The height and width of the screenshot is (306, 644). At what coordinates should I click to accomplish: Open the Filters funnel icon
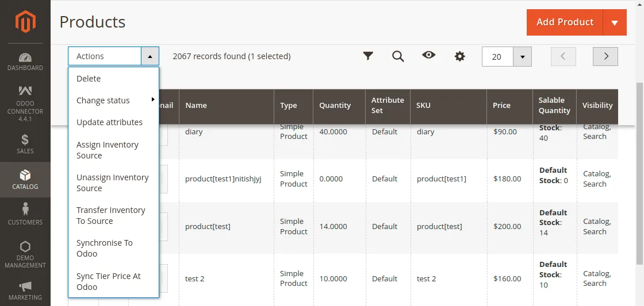point(368,56)
